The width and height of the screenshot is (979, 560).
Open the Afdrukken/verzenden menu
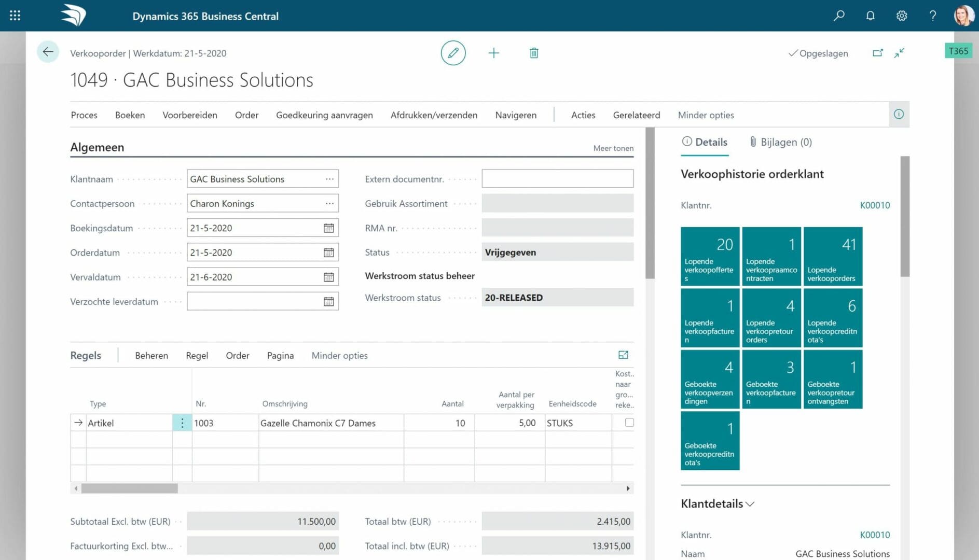point(434,115)
